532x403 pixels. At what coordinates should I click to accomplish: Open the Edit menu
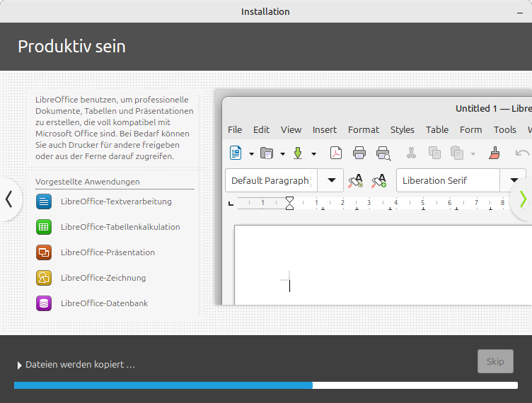261,130
